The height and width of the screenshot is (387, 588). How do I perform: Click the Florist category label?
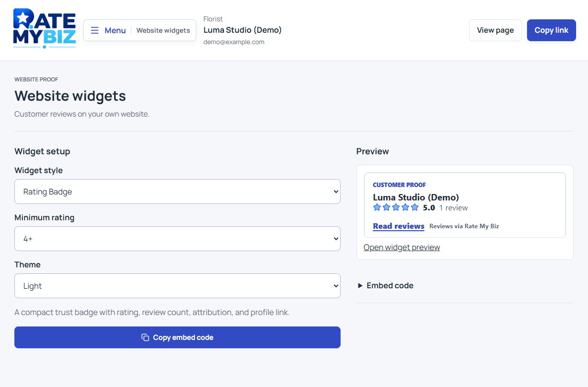[213, 19]
